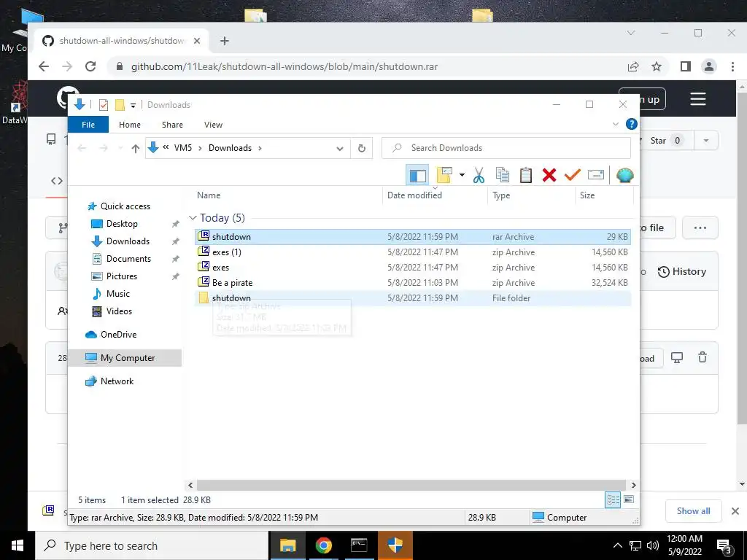The width and height of the screenshot is (747, 560).
Task: Open the address bar history dropdown
Action: click(340, 148)
